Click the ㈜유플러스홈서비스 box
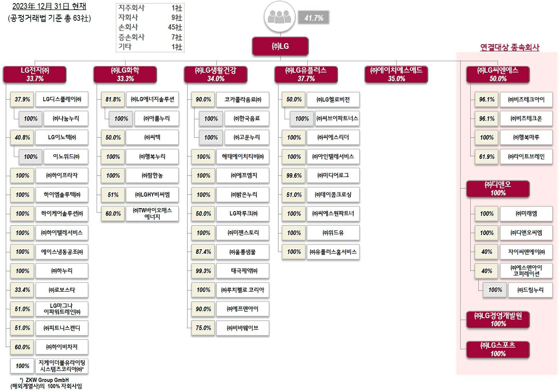560x392 pixels. click(x=333, y=252)
